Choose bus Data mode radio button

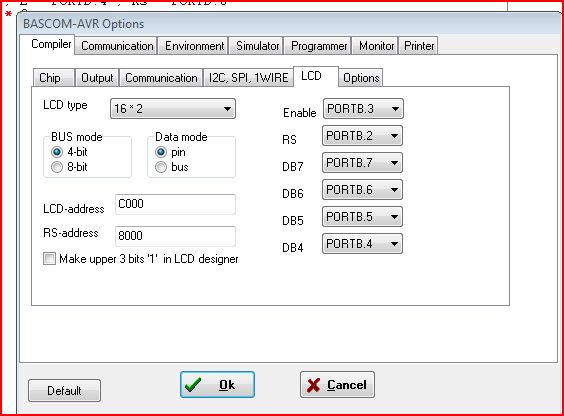point(161,167)
